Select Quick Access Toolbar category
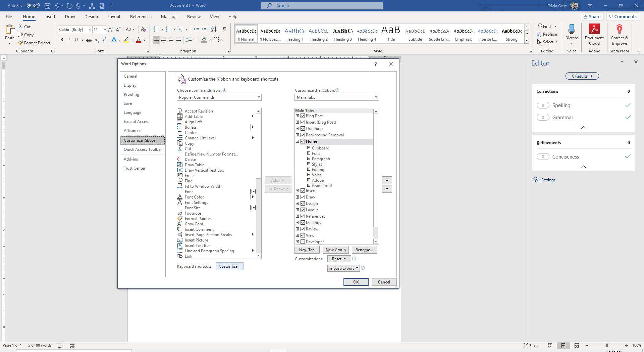The image size is (644, 352). (x=143, y=149)
